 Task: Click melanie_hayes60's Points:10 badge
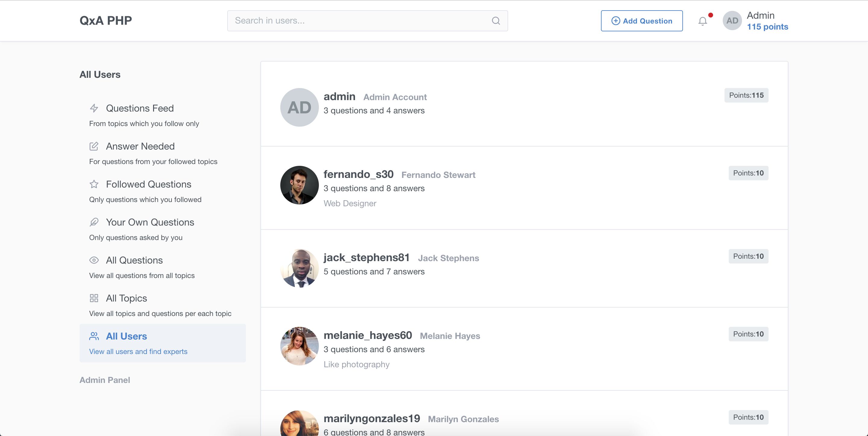[x=748, y=334]
